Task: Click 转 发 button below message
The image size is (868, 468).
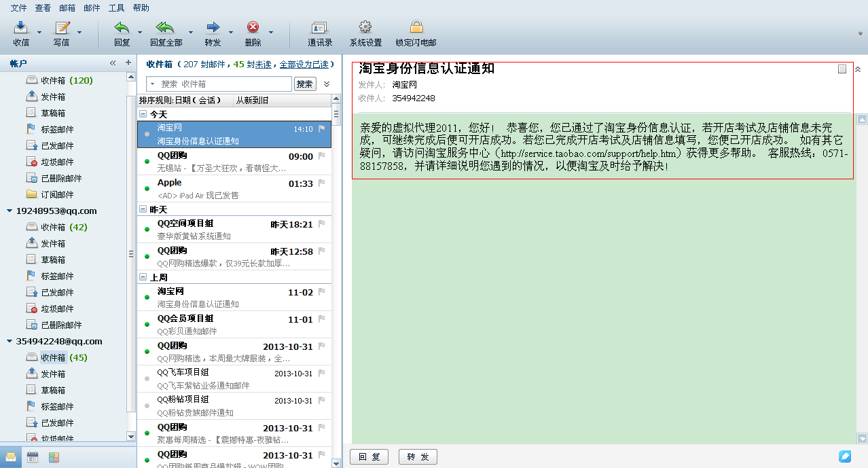Action: click(x=418, y=457)
